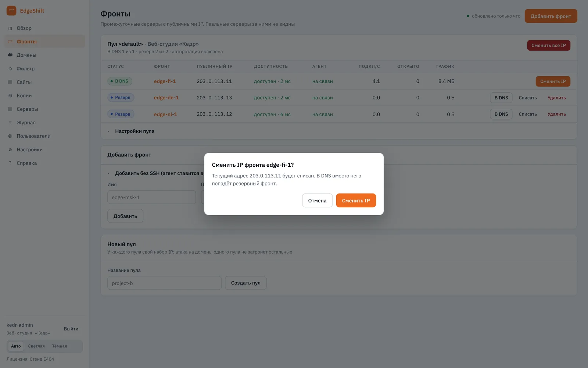Click the EdgeShift logo icon
Viewport: 588px width, 368px height.
click(x=11, y=11)
